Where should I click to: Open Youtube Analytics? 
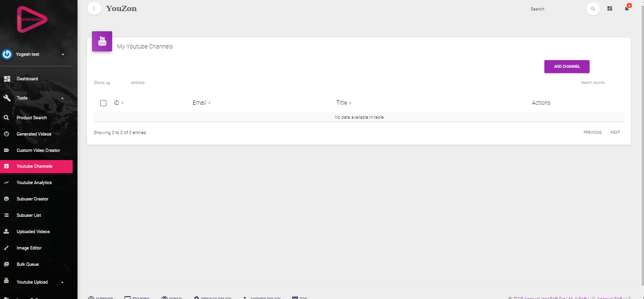coord(34,183)
